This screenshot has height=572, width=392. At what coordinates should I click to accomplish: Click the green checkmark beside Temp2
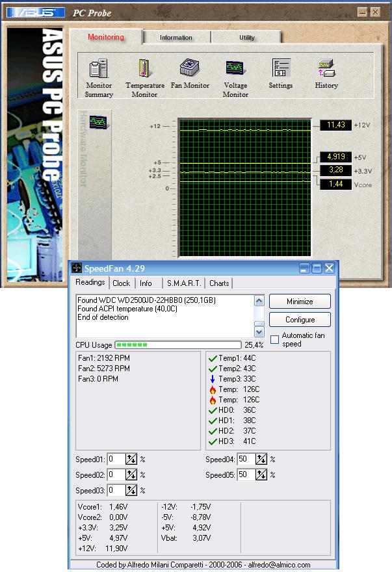tap(213, 369)
